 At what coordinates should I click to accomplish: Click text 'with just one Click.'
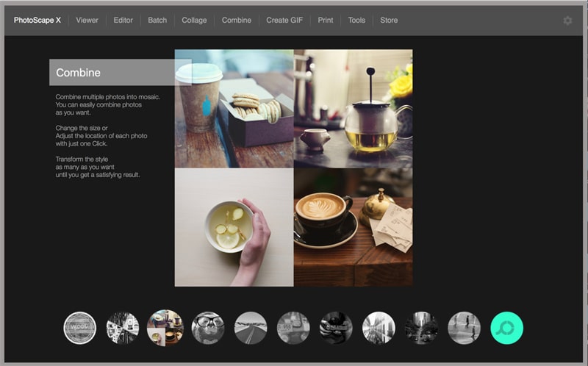(x=82, y=143)
